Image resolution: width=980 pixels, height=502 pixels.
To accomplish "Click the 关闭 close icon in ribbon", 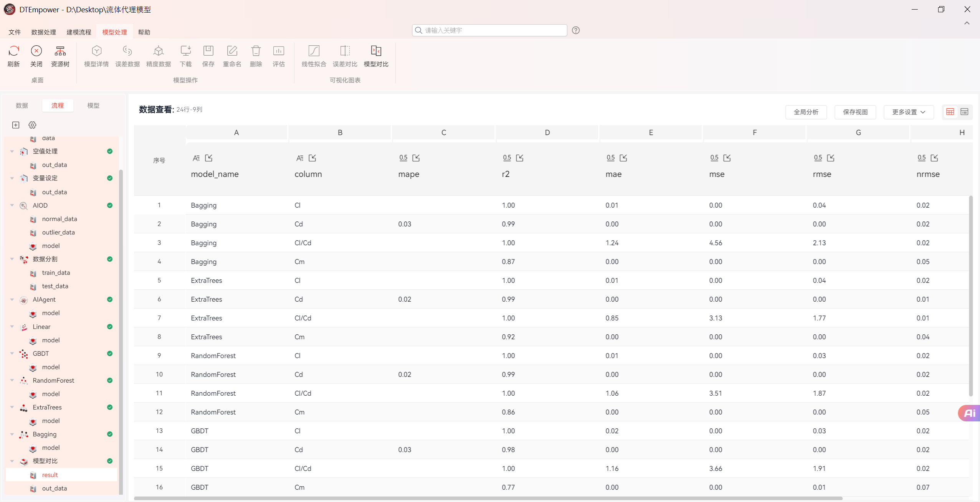I will tap(36, 51).
